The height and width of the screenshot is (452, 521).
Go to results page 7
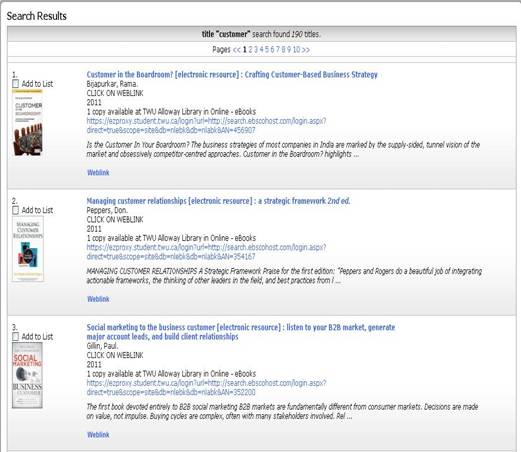[278, 49]
